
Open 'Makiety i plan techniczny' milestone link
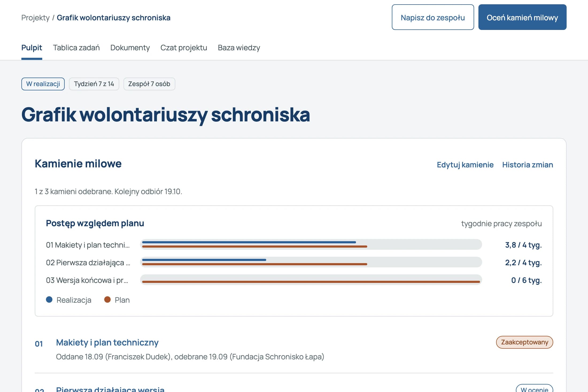(107, 343)
